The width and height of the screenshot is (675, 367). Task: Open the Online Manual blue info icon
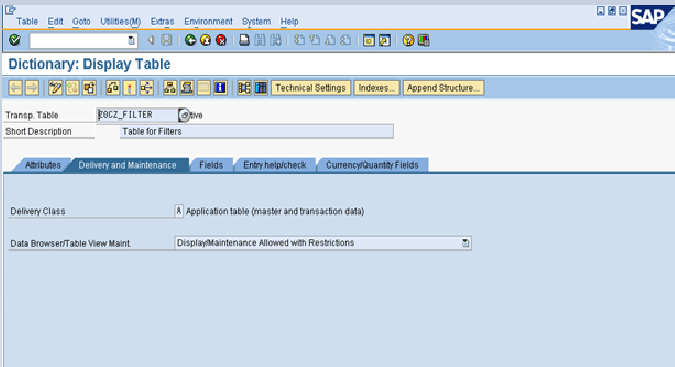220,88
